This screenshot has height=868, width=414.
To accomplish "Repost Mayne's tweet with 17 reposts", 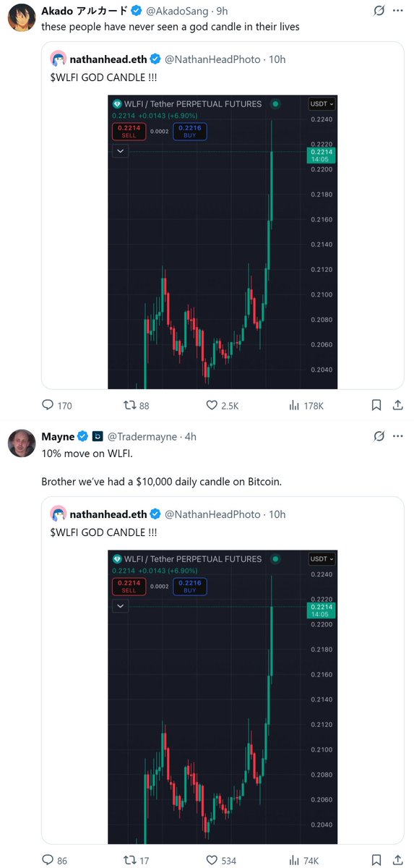I will [x=137, y=861].
